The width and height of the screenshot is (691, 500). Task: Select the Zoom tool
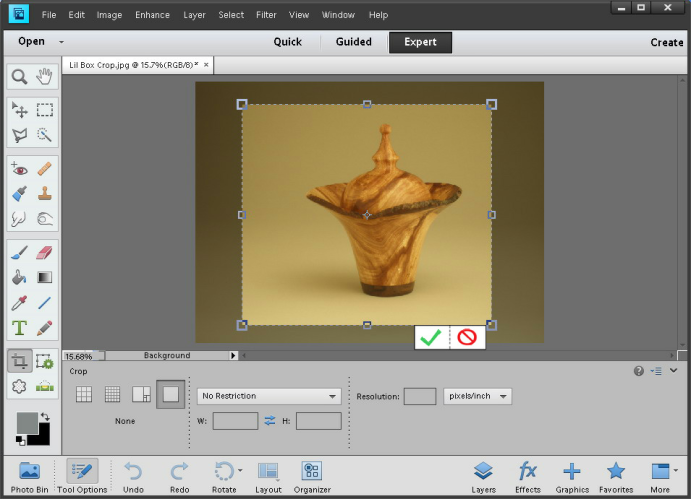tap(19, 76)
